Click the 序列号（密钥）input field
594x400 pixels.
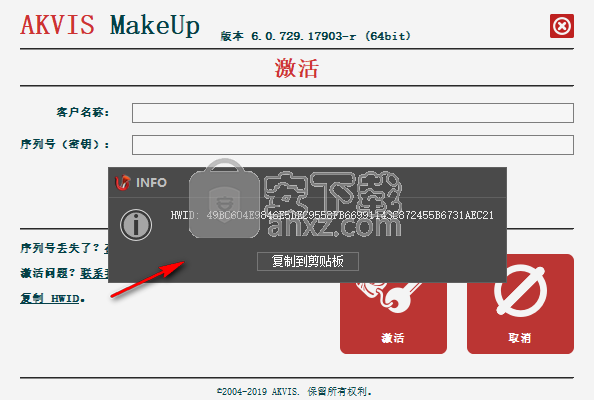(x=353, y=145)
